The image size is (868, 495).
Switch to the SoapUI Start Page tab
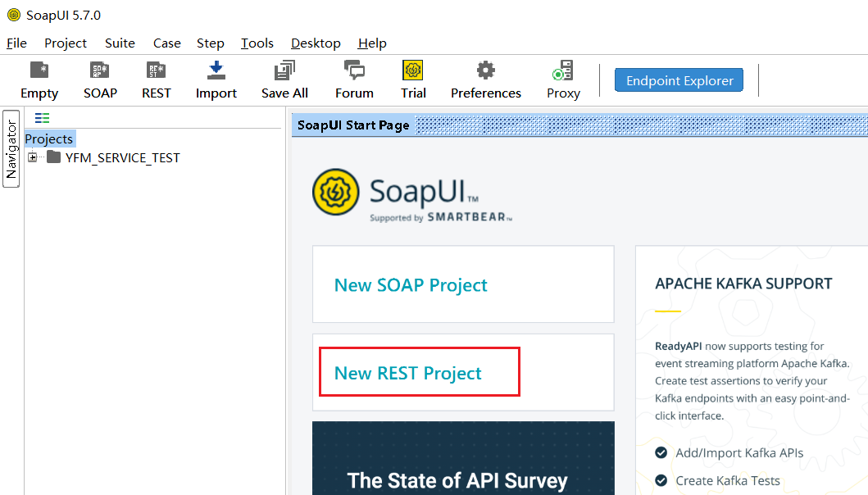click(352, 125)
